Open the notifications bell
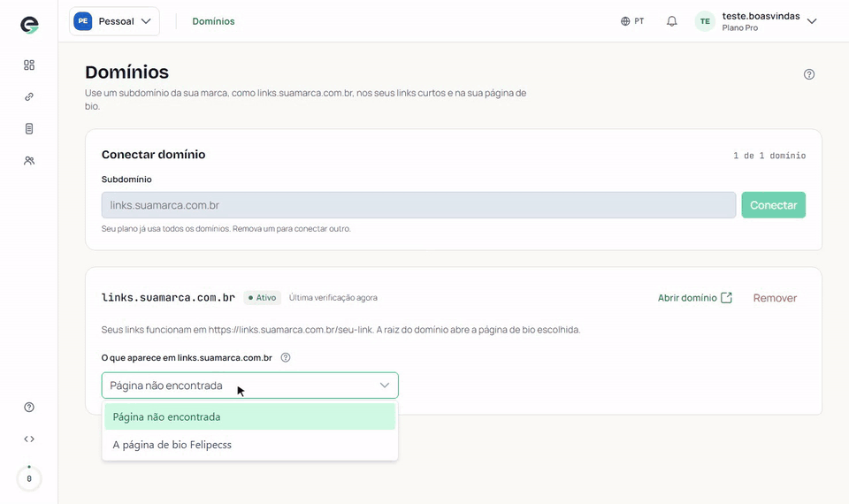The width and height of the screenshot is (849, 504). coord(671,21)
